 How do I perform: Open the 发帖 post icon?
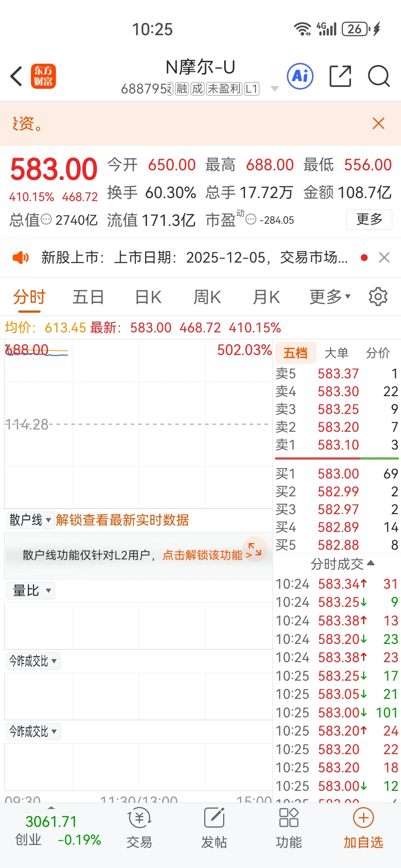point(214,828)
